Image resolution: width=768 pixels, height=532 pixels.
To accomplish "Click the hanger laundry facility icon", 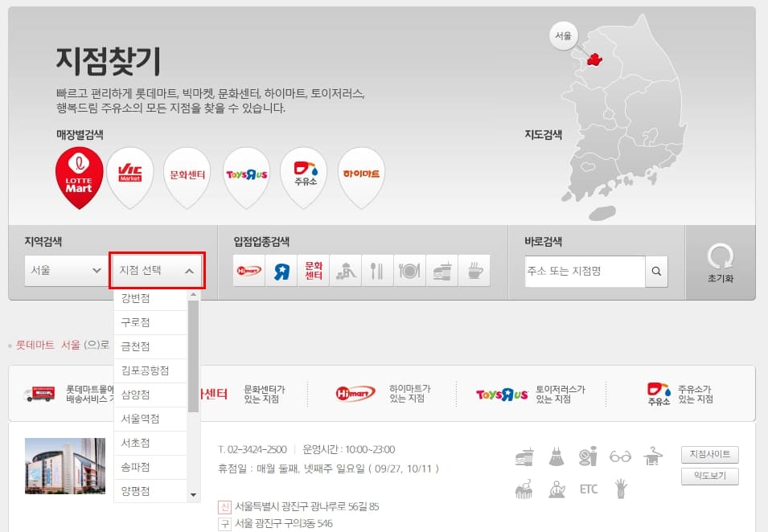I will click(x=653, y=456).
